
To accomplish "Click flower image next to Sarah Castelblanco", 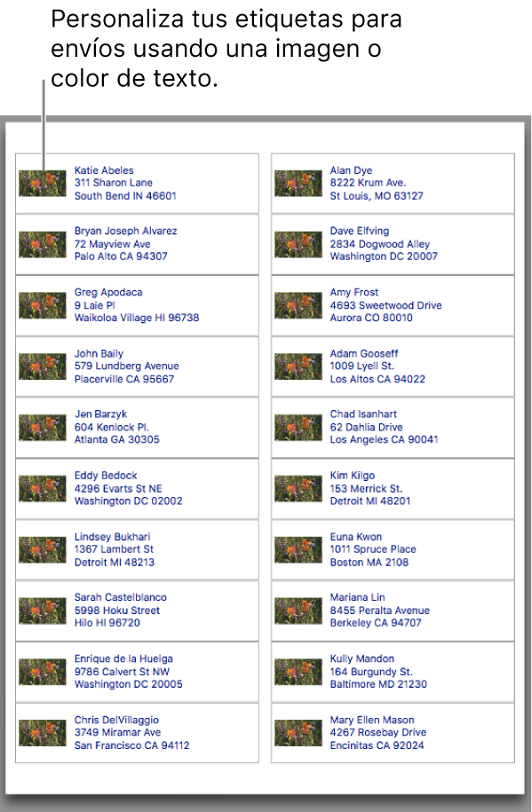I will click(43, 611).
